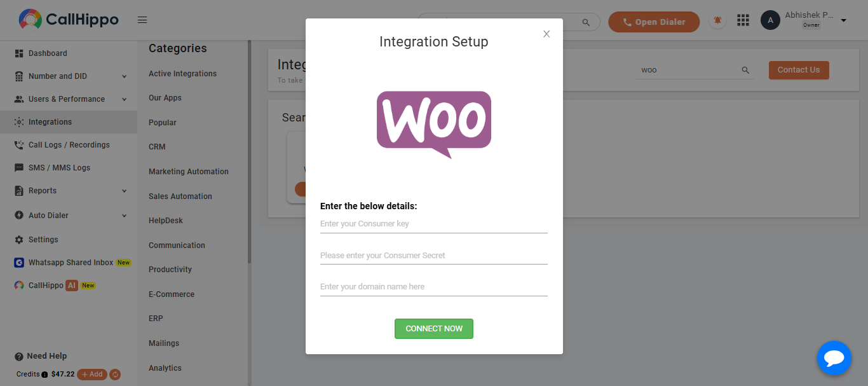
Task: Expand the Number and DID menu
Action: point(124,76)
